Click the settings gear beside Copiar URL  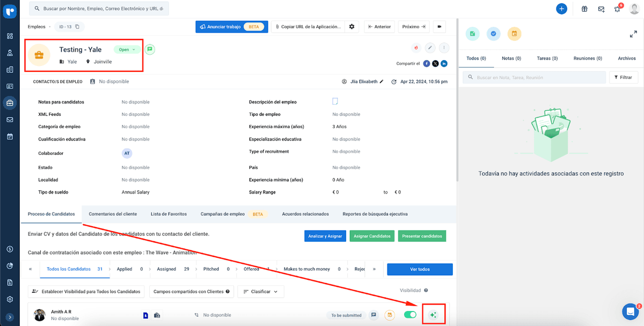point(352,27)
